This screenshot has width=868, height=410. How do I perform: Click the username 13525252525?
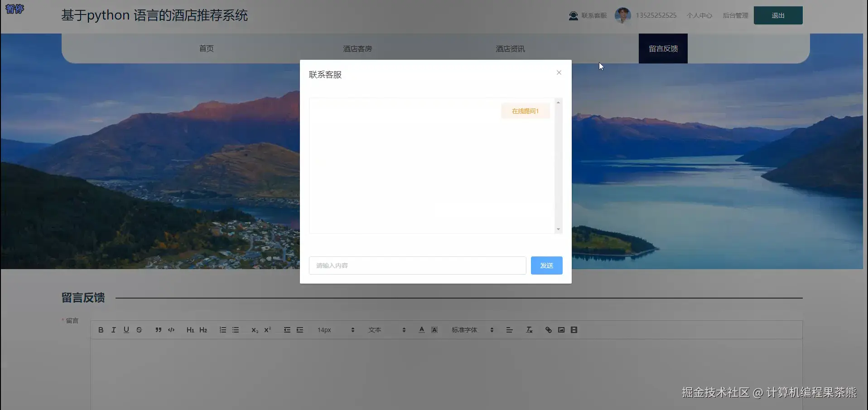point(656,15)
